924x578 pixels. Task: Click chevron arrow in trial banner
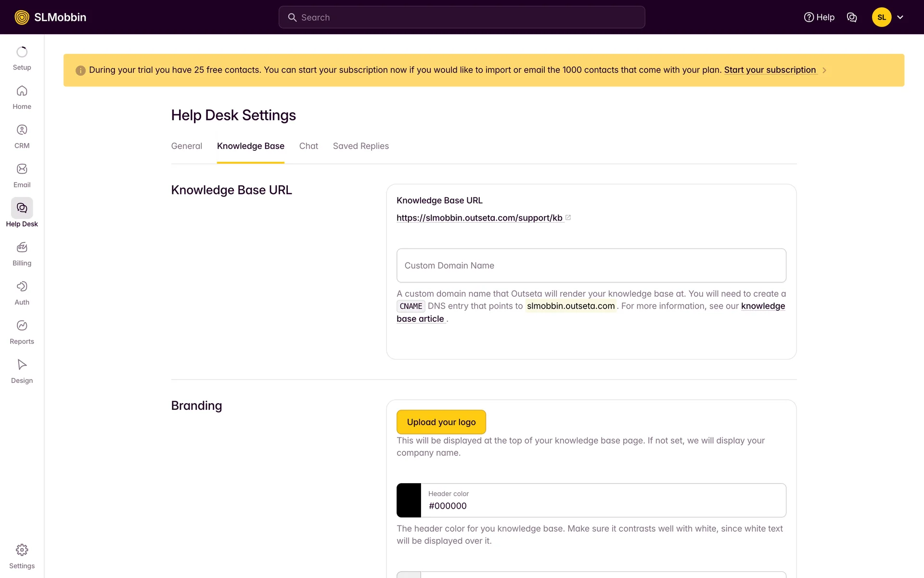pyautogui.click(x=824, y=70)
